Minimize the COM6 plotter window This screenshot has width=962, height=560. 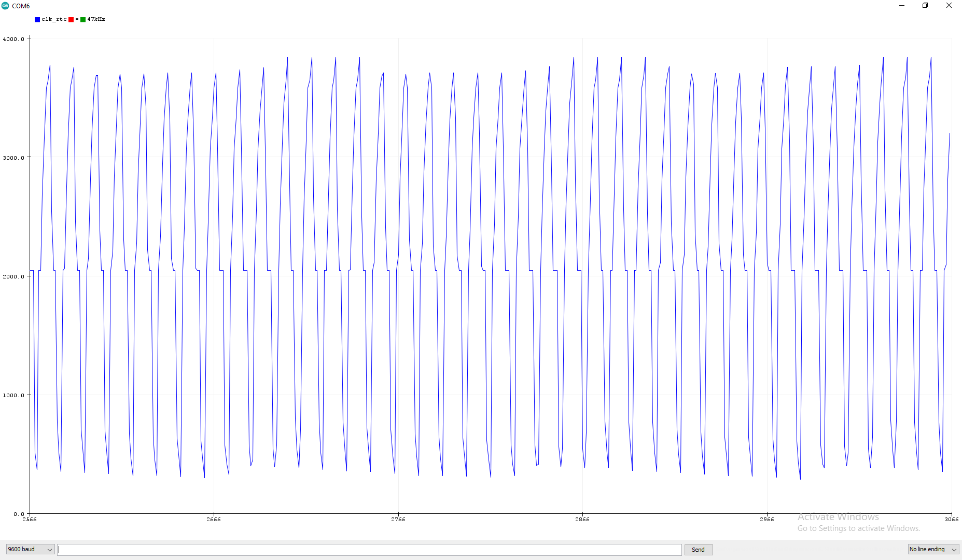[902, 6]
